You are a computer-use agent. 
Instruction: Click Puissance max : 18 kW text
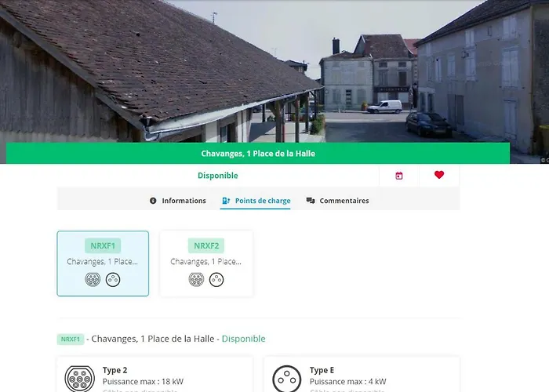click(x=143, y=382)
